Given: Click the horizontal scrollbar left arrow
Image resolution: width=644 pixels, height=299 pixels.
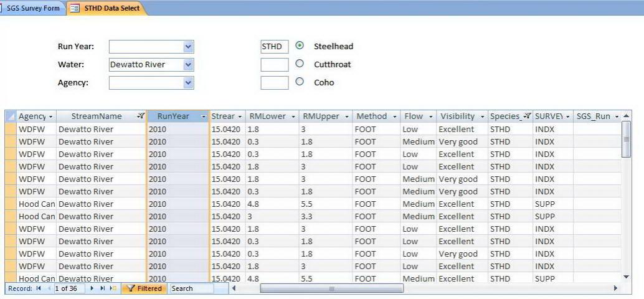Looking at the screenshot, I should [234, 288].
